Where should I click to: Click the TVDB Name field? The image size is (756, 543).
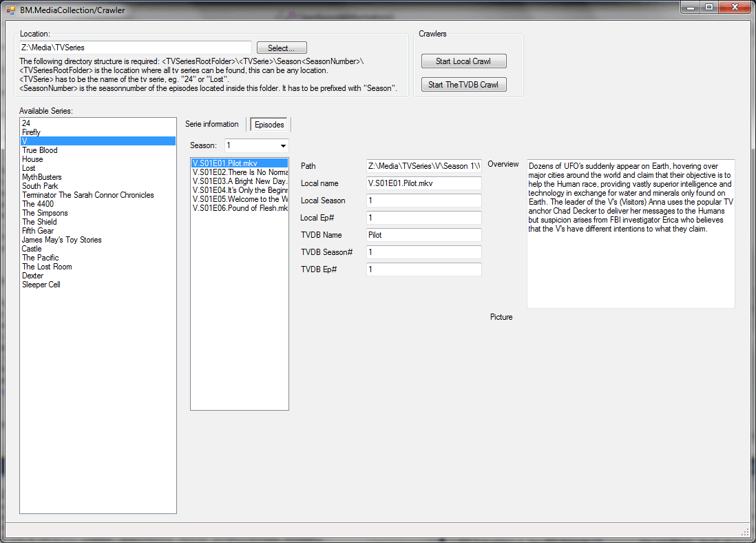(424, 235)
